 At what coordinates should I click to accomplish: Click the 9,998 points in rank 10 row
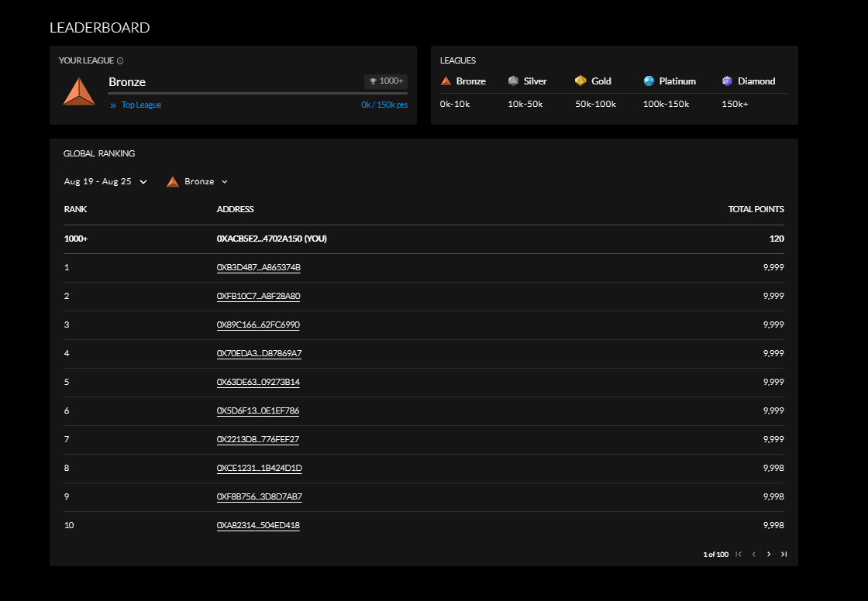coord(773,525)
